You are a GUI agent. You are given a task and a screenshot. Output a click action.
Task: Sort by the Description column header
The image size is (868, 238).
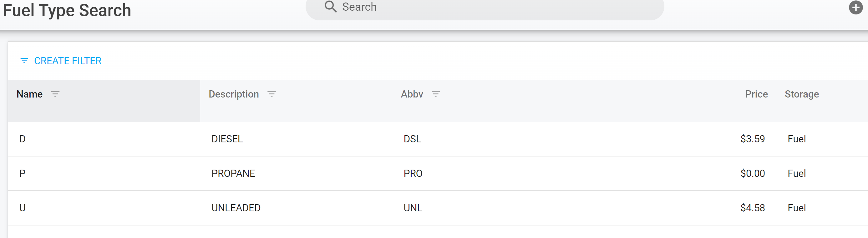pyautogui.click(x=234, y=94)
